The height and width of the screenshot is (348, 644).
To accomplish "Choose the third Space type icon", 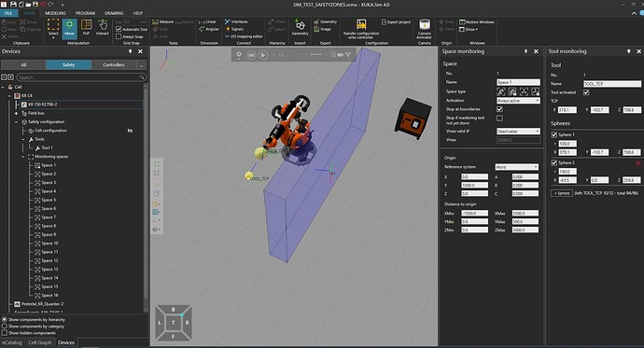I will point(524,91).
